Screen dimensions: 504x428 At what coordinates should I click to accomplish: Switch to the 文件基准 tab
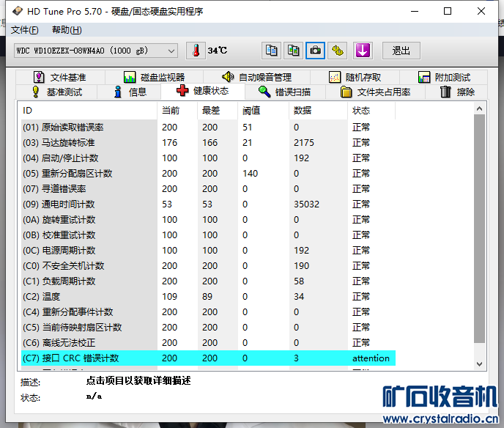[60, 77]
